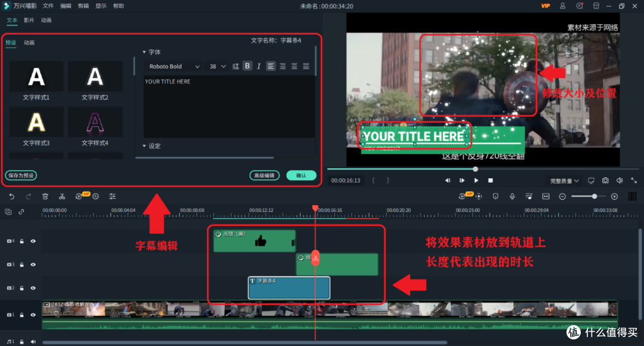The width and height of the screenshot is (644, 346).
Task: Justify text alignment
Action: pyautogui.click(x=306, y=66)
